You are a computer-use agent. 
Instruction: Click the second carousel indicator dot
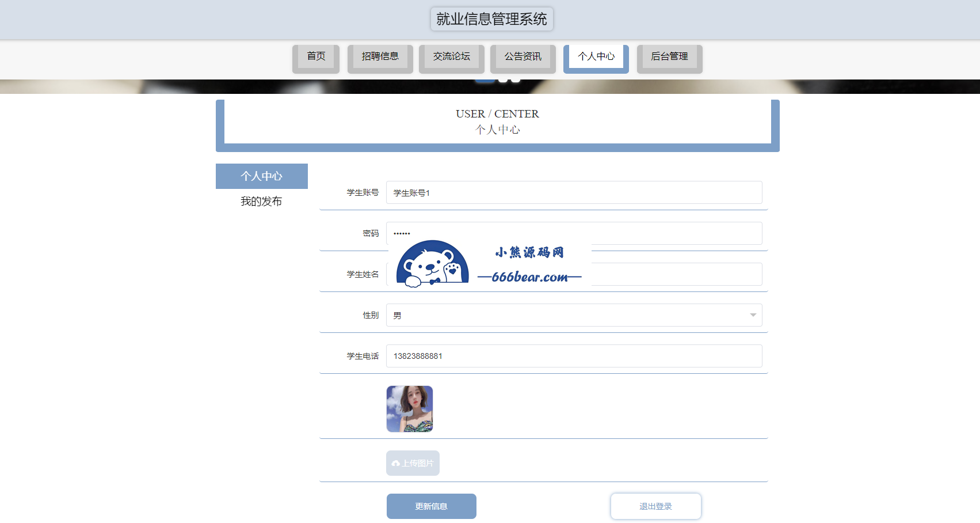click(x=503, y=80)
